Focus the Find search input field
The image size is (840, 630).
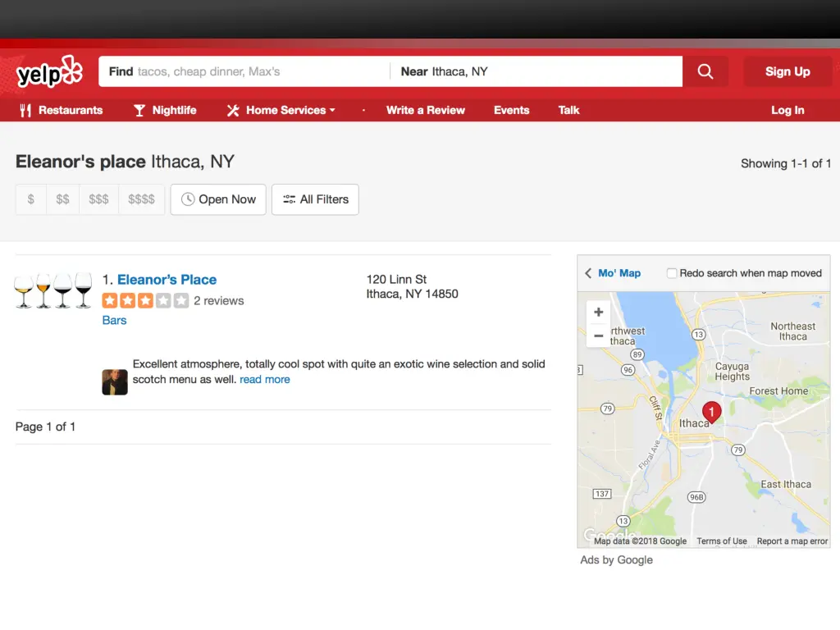click(x=244, y=71)
